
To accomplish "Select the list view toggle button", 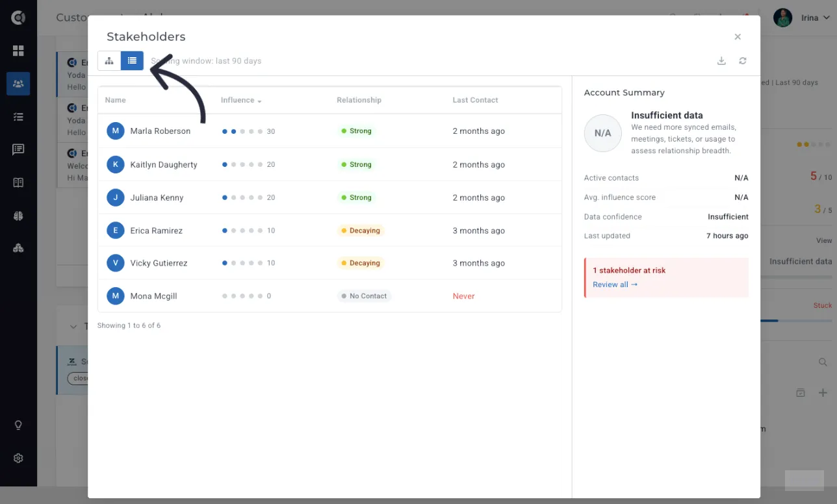I will click(132, 60).
